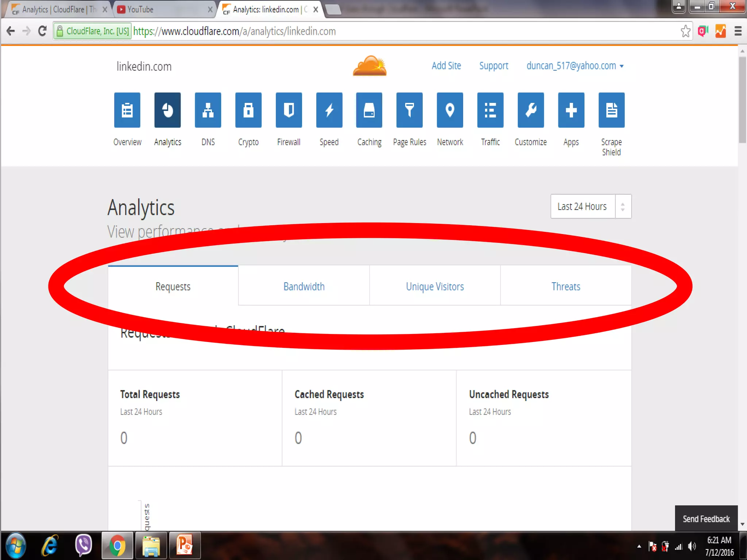Image resolution: width=747 pixels, height=560 pixels.
Task: Click the Add Site link
Action: [446, 66]
